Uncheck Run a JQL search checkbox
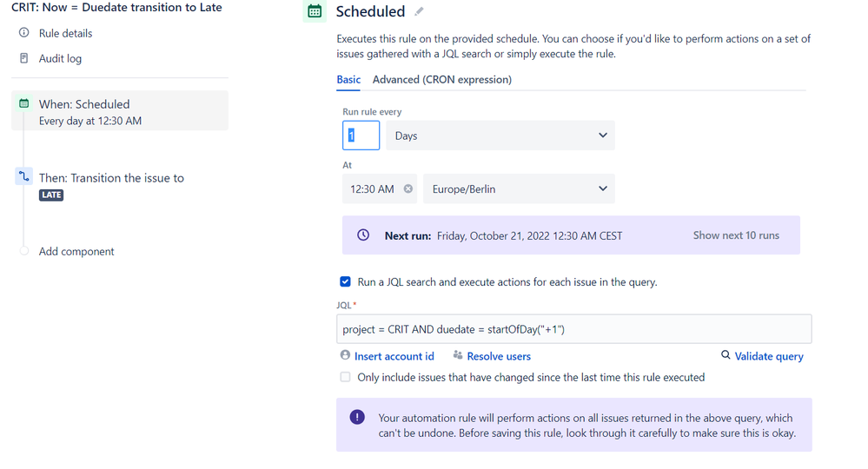The height and width of the screenshot is (469, 868). [346, 281]
